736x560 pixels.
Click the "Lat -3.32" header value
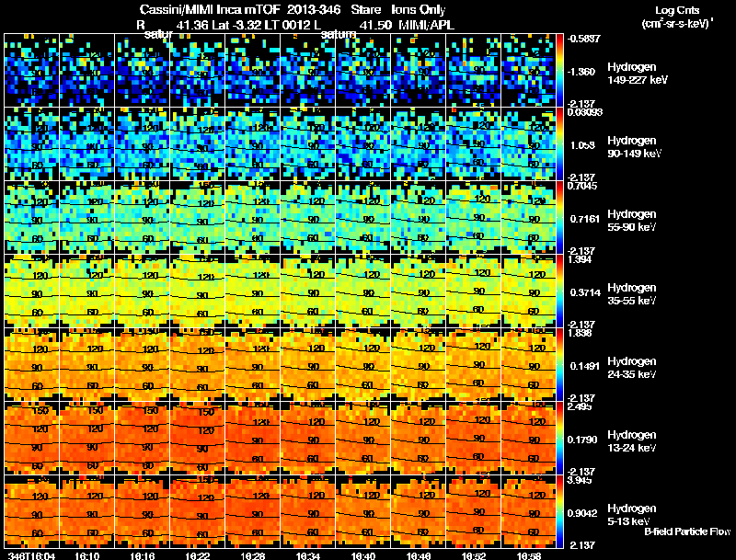tap(236, 26)
